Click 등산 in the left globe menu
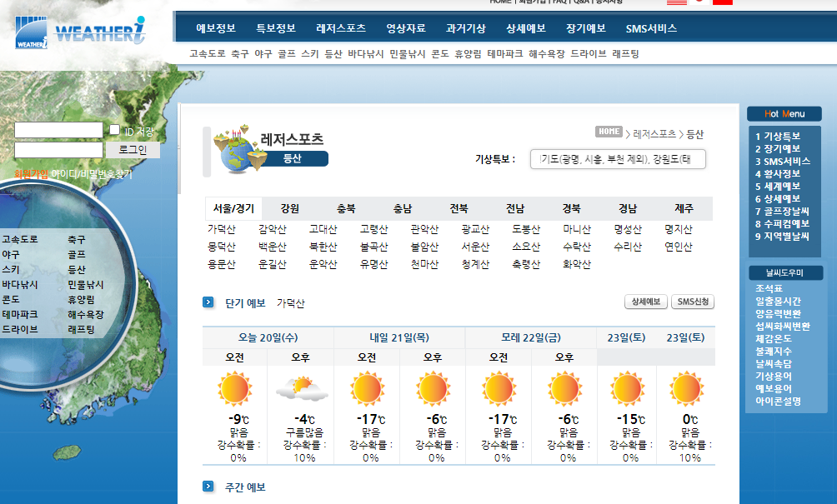 77,270
